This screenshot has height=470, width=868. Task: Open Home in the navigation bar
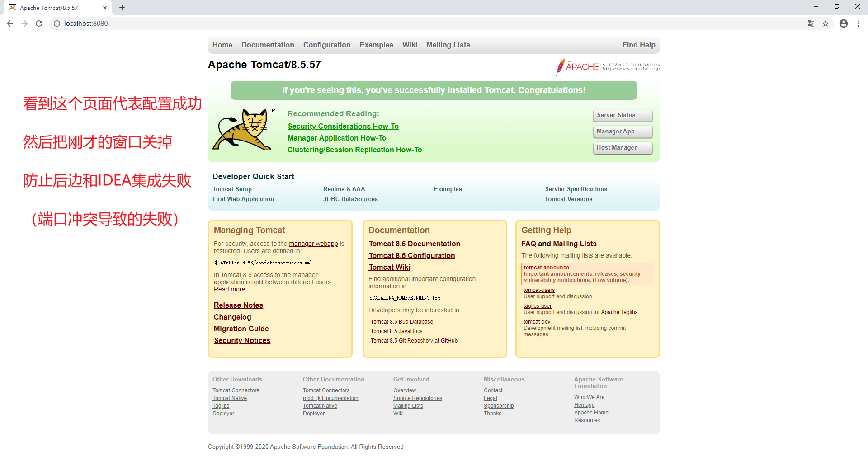coord(222,45)
